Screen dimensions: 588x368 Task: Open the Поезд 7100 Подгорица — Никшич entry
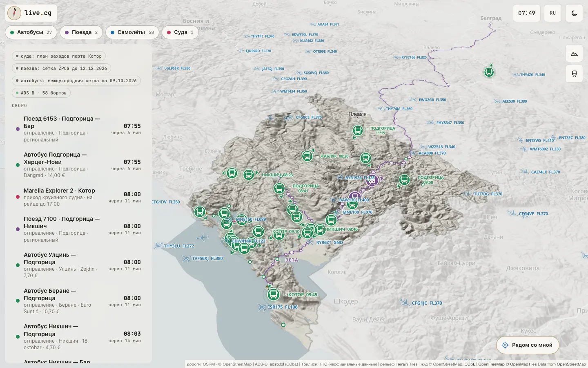pos(78,229)
